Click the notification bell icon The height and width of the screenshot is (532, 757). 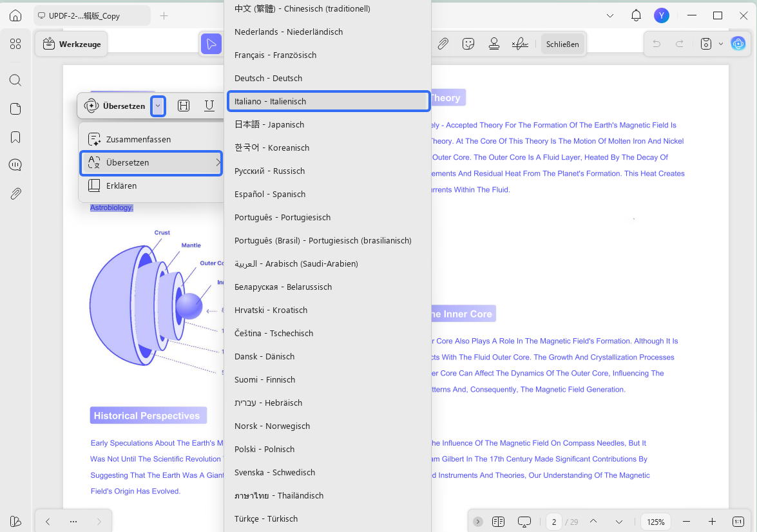coord(637,15)
